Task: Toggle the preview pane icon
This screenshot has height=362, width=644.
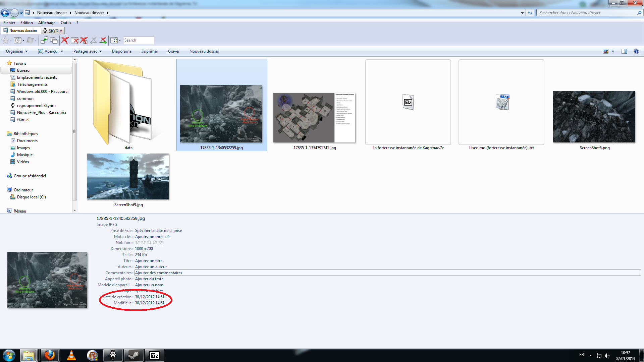Action: [624, 51]
